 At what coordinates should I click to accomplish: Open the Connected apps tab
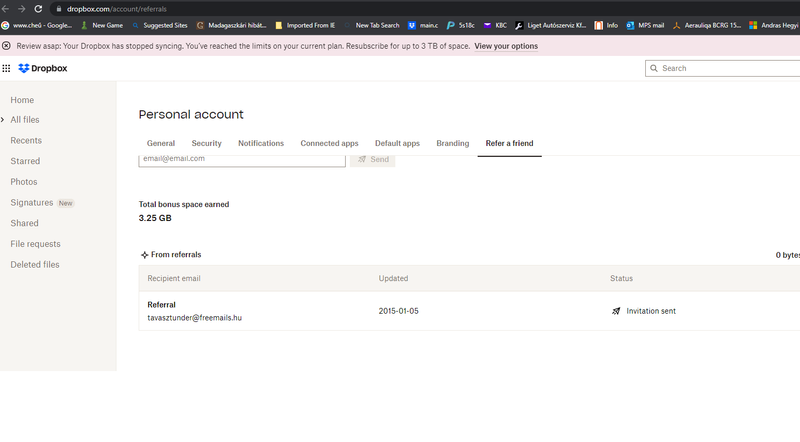tap(329, 143)
